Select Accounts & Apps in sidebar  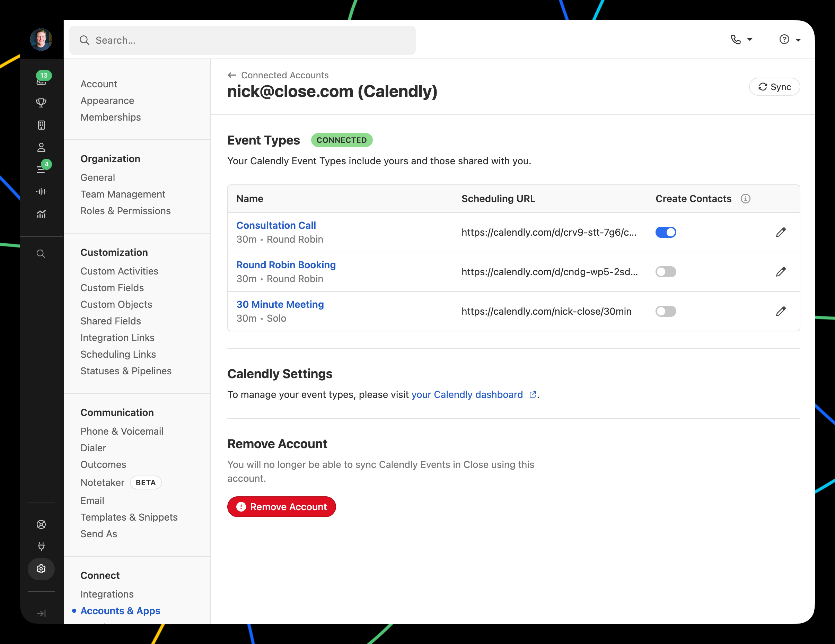click(x=120, y=611)
